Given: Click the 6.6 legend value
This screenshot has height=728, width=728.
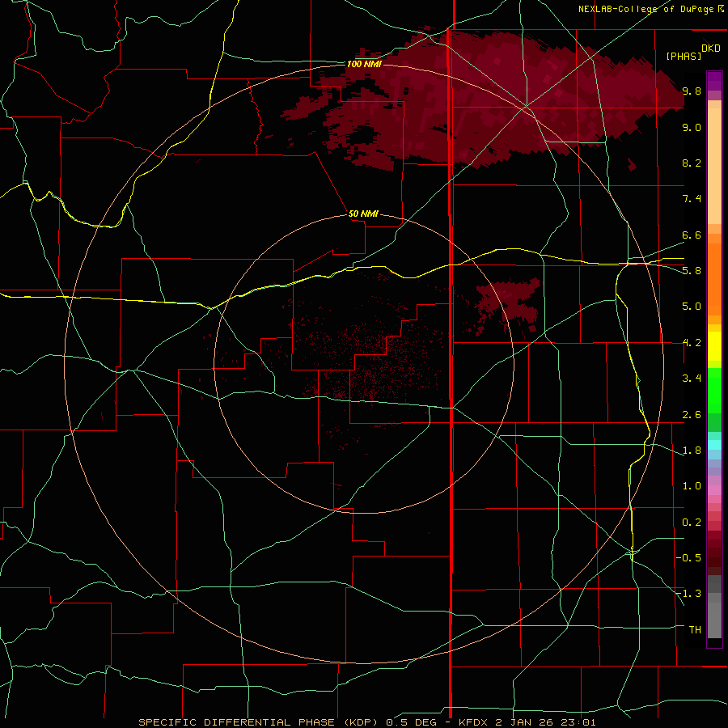Looking at the screenshot, I should 692,235.
